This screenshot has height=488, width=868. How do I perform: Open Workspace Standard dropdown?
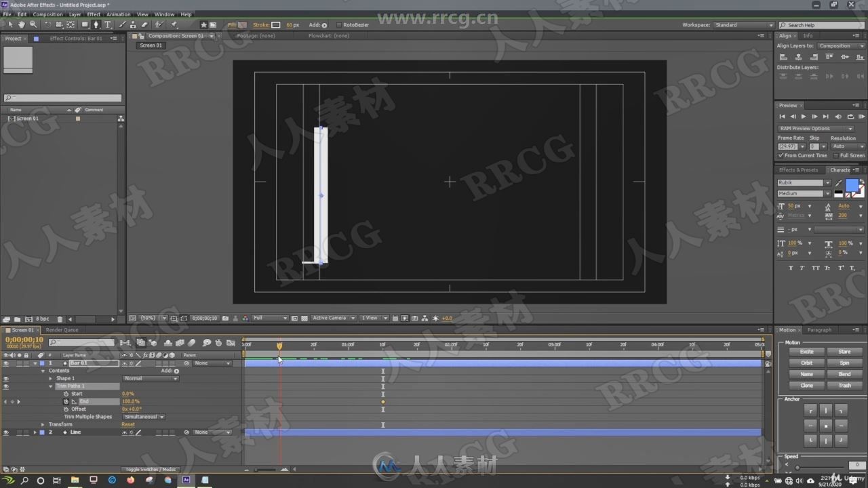point(743,25)
